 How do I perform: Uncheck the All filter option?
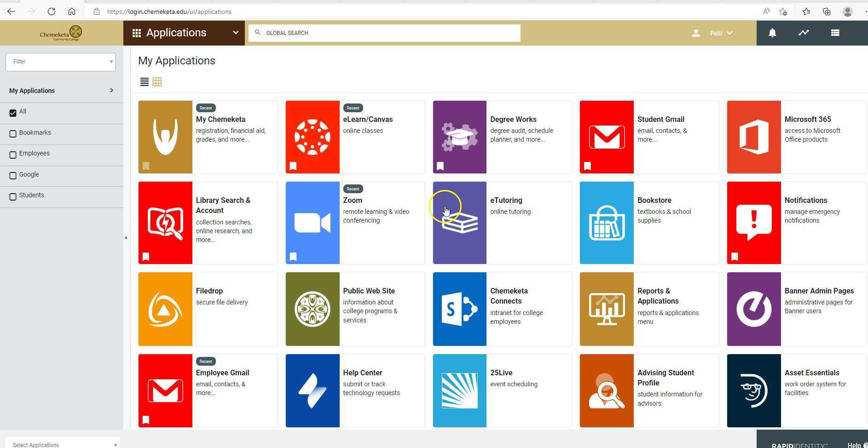(x=13, y=111)
